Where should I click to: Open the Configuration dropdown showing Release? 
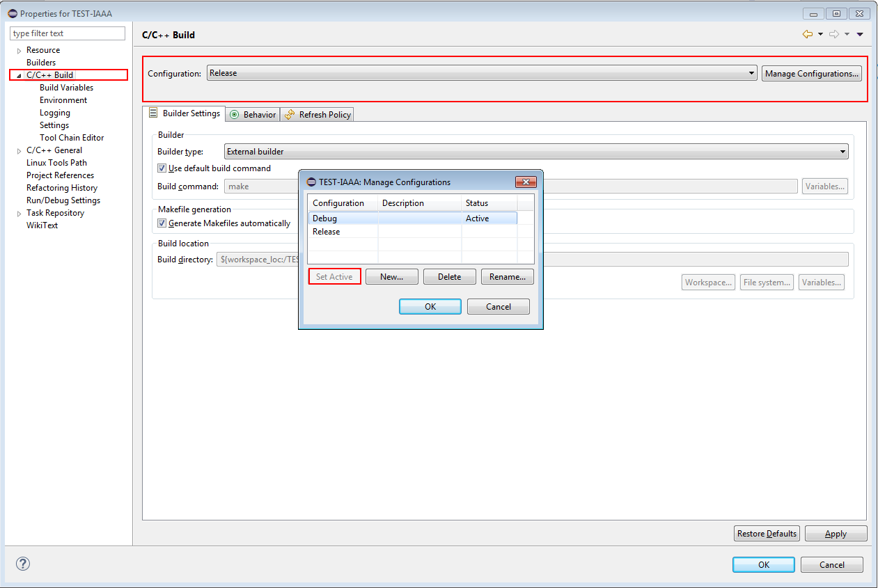pyautogui.click(x=481, y=73)
